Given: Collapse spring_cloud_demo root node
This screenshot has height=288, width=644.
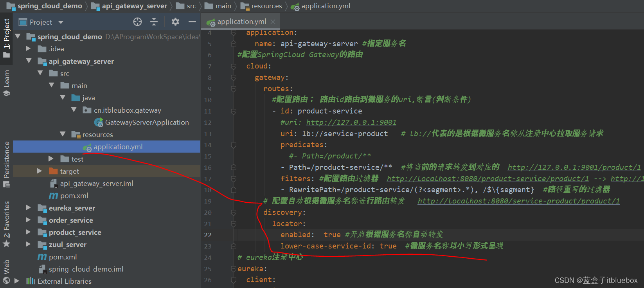Looking at the screenshot, I should tap(18, 36).
